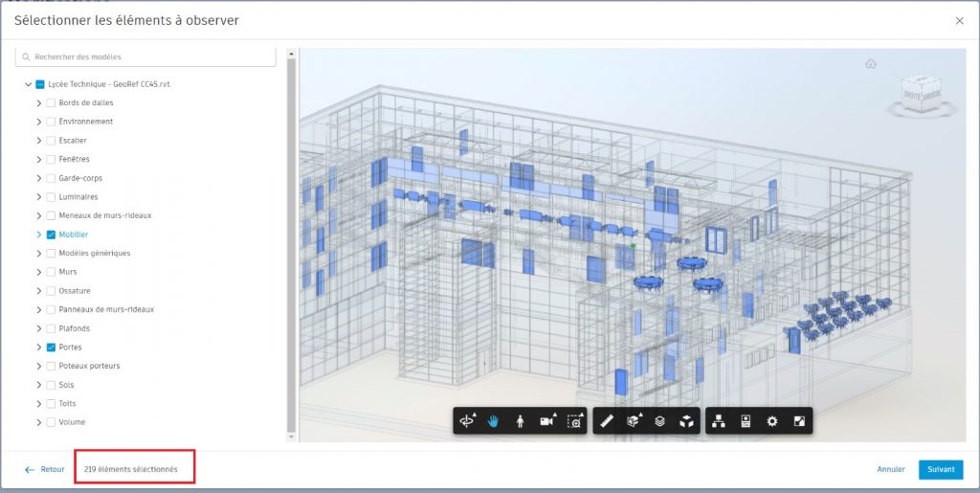Activate the Pan hand tool
The image size is (980, 493).
click(494, 421)
